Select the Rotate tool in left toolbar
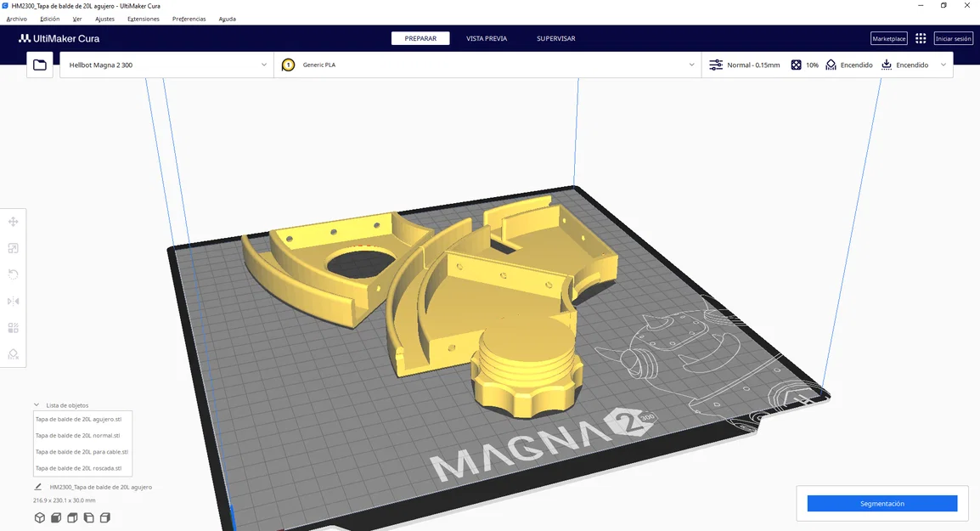The height and width of the screenshot is (531, 980). (x=13, y=274)
